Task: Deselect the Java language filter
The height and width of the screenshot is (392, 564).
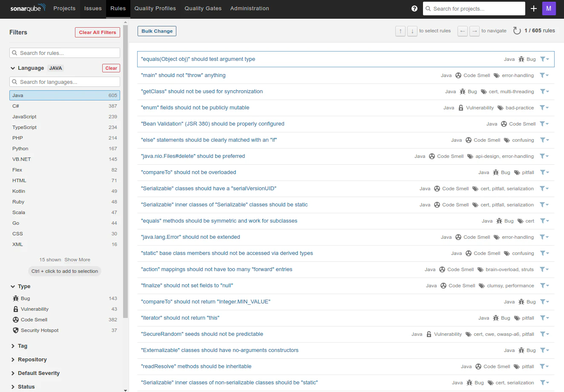Action: coord(65,95)
